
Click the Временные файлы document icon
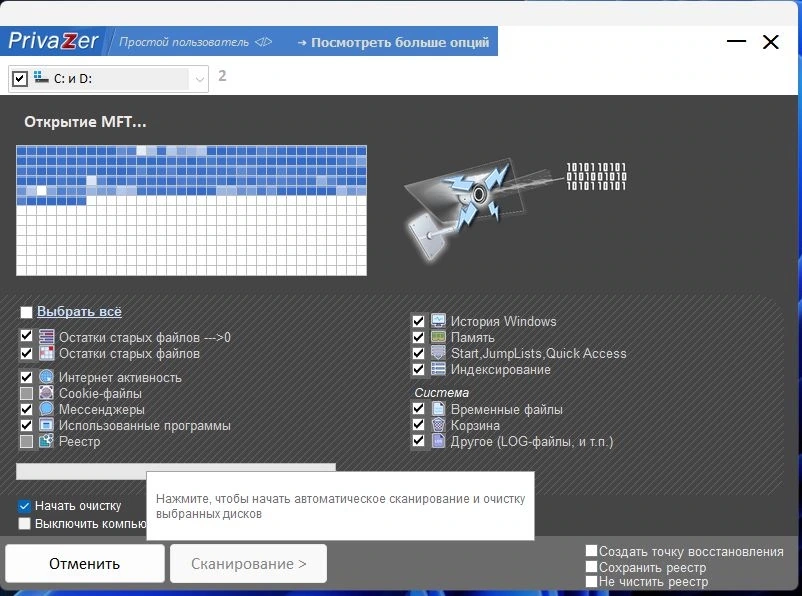click(x=438, y=409)
